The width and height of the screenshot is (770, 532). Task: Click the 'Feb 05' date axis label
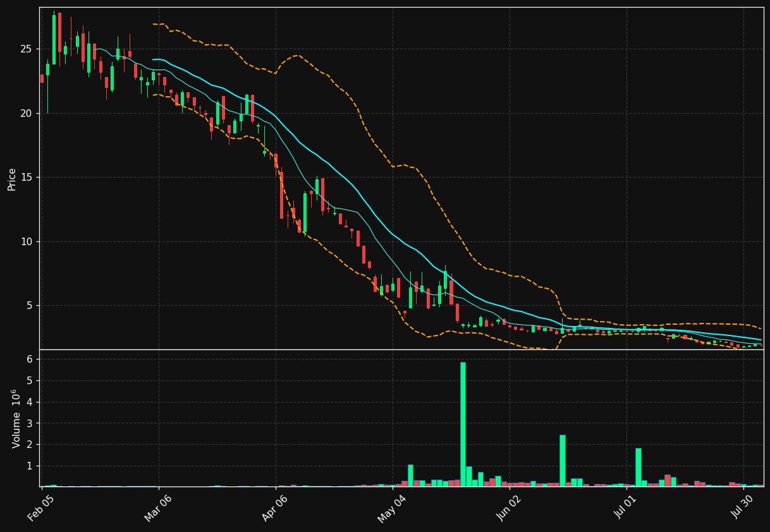point(40,508)
